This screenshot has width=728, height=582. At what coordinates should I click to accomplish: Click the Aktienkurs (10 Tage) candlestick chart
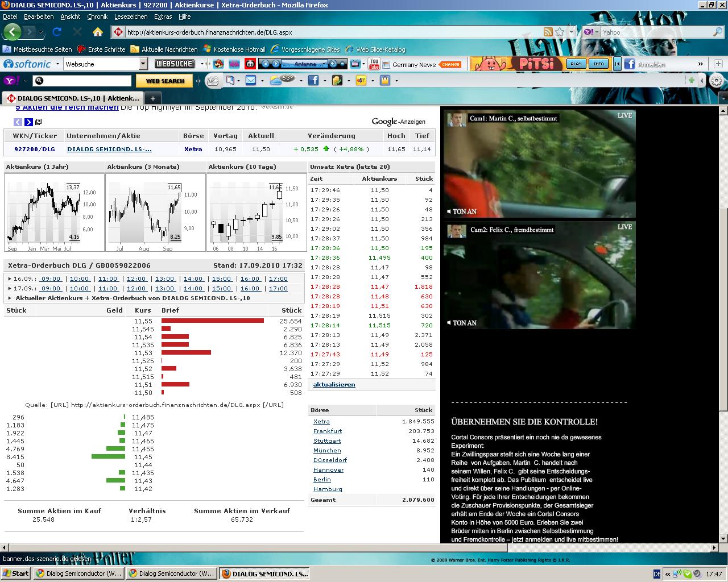point(257,213)
